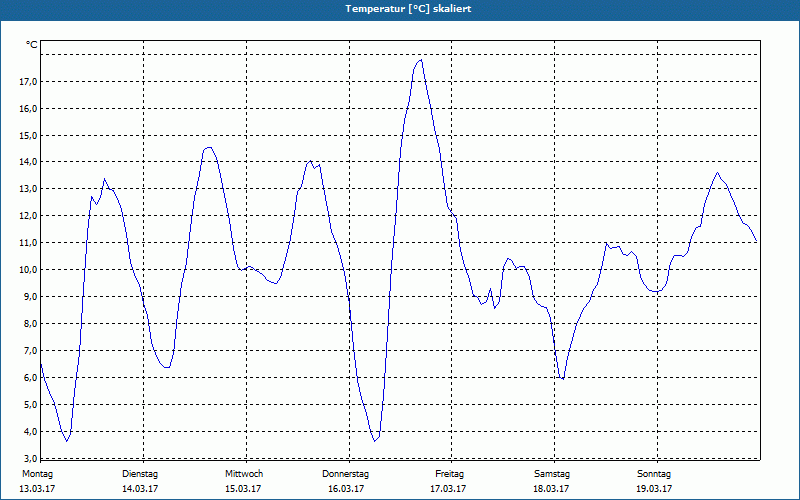Click the date 18.03.17
Viewport: 800px width, 500px height.
[551, 489]
